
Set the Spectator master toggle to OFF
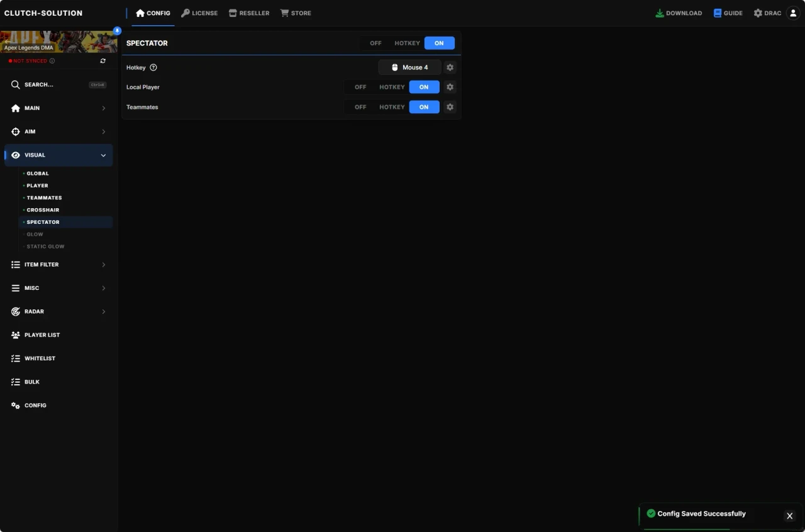click(375, 43)
